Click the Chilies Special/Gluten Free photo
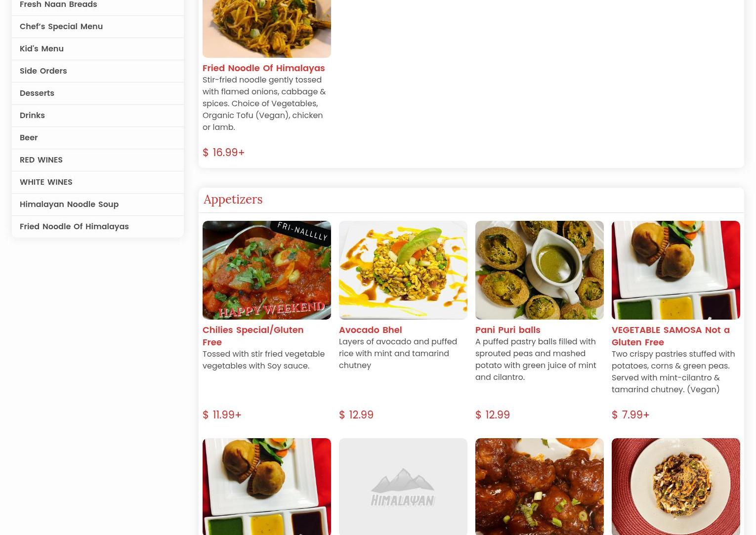Screen dimensions: 756x535 [267, 270]
